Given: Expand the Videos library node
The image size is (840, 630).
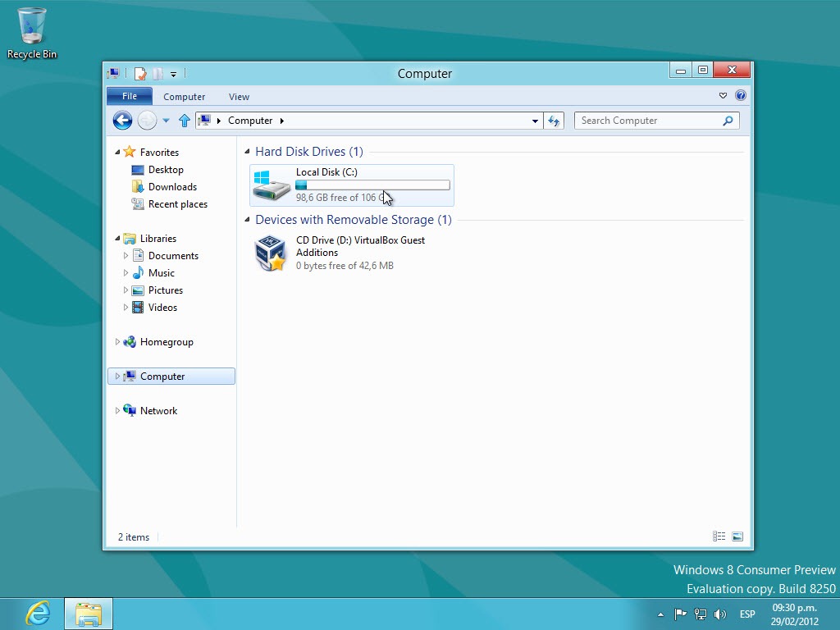Looking at the screenshot, I should (x=126, y=307).
